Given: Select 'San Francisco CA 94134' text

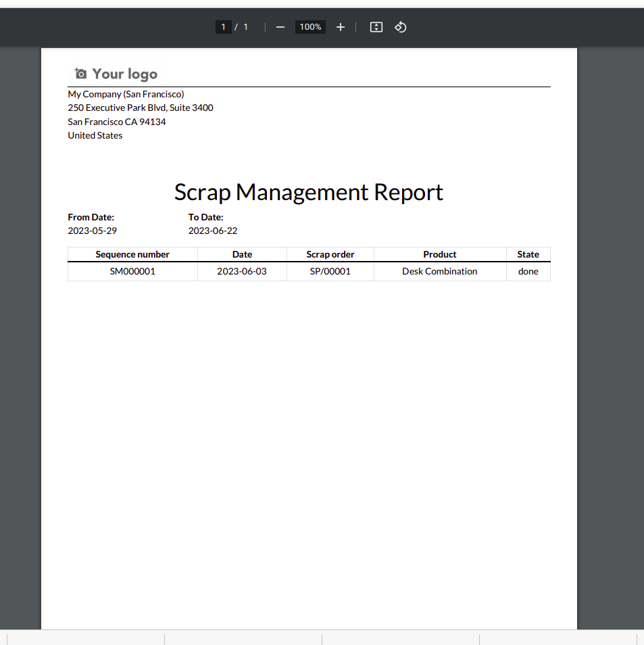Looking at the screenshot, I should [x=117, y=122].
